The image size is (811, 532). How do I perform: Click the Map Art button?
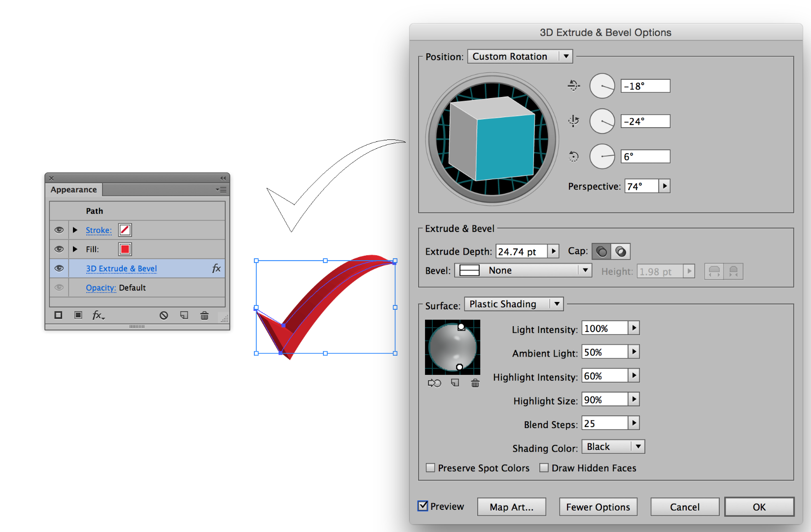pos(511,506)
